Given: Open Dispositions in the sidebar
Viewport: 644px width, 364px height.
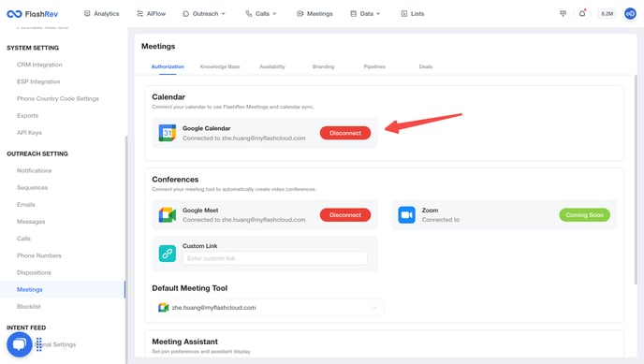Looking at the screenshot, I should pyautogui.click(x=34, y=272).
